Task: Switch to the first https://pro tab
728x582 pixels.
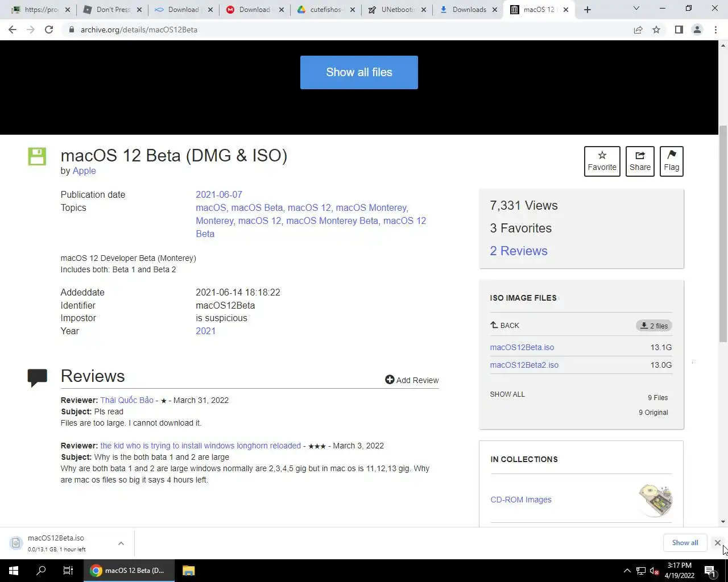Action: 41,10
